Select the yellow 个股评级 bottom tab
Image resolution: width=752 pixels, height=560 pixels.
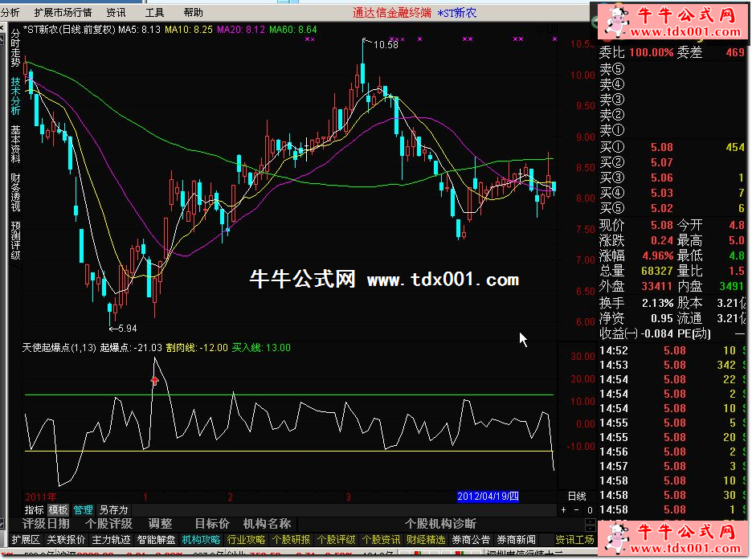click(x=336, y=540)
